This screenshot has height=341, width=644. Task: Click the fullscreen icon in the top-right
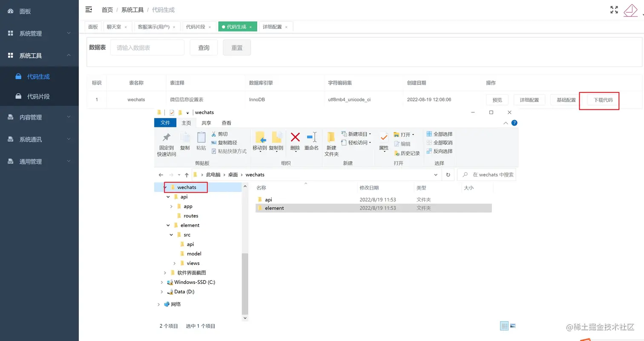[x=613, y=9]
